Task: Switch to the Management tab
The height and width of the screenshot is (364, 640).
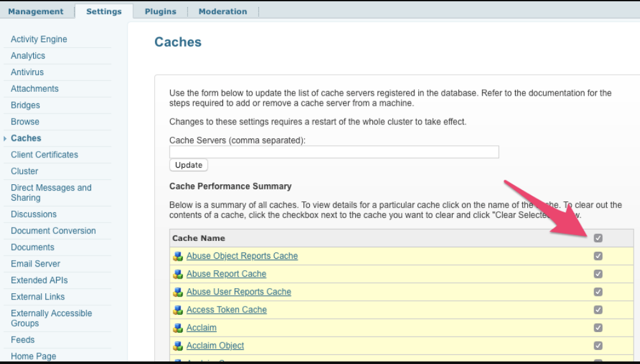Action: tap(36, 11)
